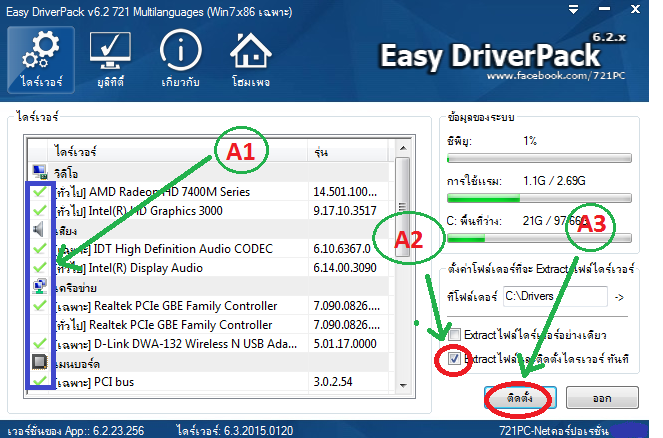Click the วิดีโอ video category monitor icon
The image size is (663, 438).
pyautogui.click(x=40, y=172)
